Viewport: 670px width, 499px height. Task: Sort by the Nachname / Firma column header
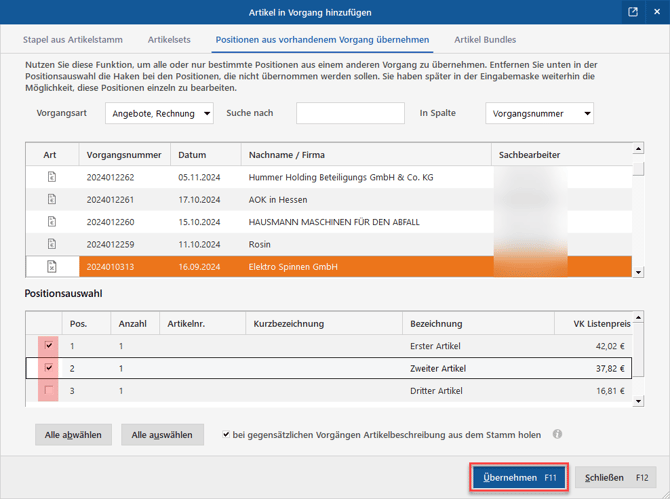(x=366, y=155)
